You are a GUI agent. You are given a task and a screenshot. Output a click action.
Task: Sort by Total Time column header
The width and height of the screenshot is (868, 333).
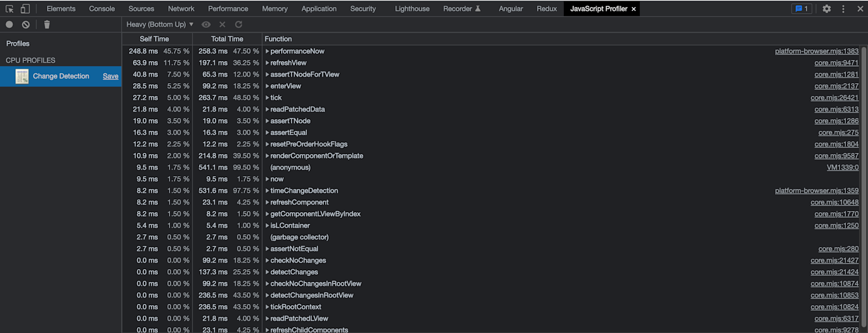tap(227, 39)
